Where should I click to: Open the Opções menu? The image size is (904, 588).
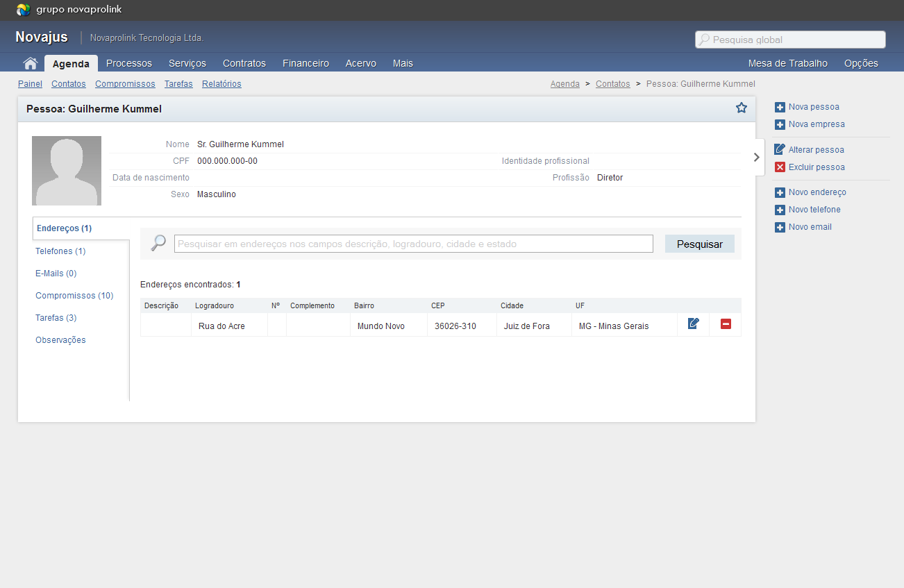click(x=861, y=63)
